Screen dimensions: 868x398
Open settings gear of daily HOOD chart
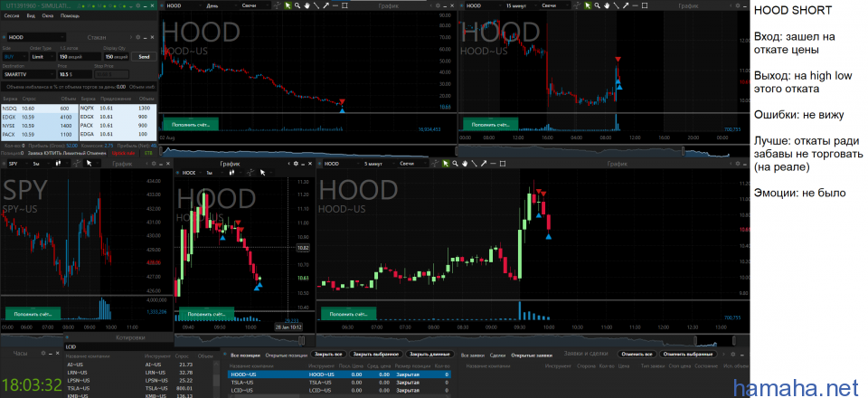coord(438,5)
